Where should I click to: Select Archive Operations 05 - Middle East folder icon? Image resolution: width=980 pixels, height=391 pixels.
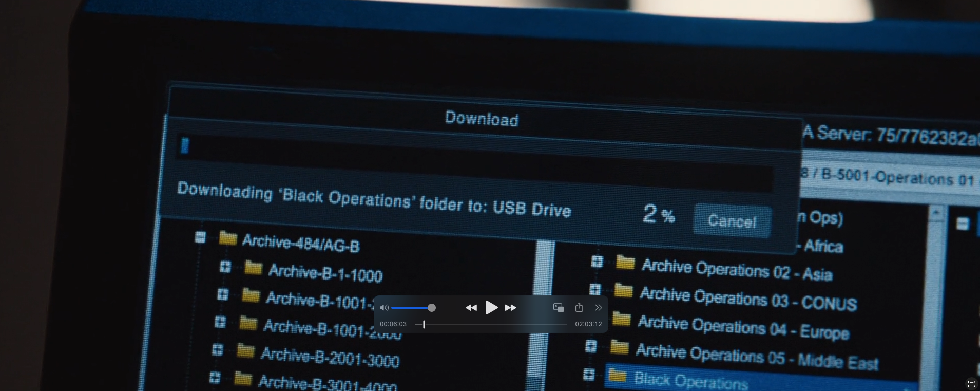coord(619,348)
